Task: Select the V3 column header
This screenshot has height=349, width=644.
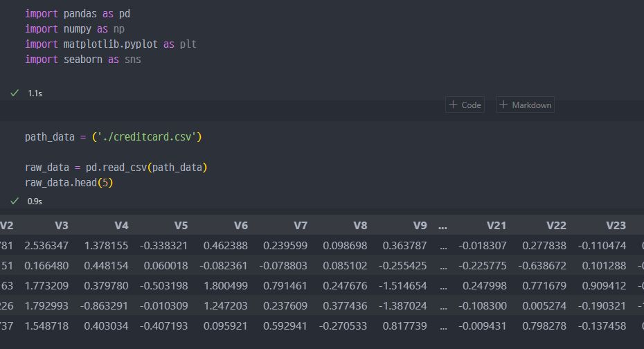Action: pos(62,225)
